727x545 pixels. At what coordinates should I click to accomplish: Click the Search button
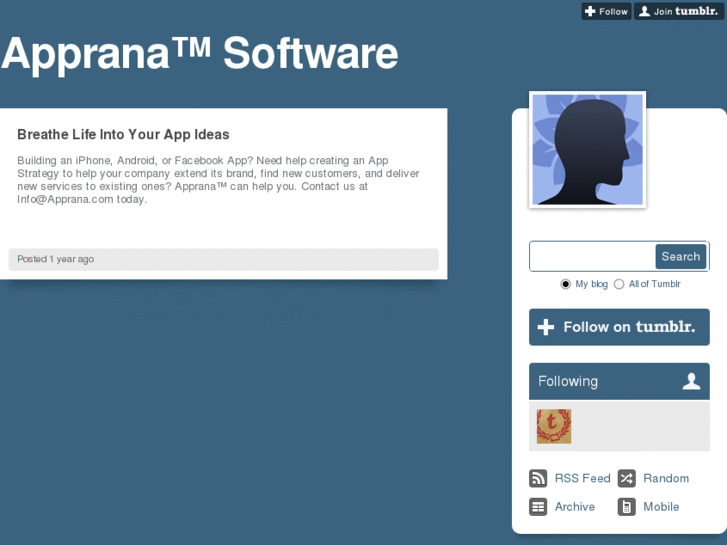(681, 256)
